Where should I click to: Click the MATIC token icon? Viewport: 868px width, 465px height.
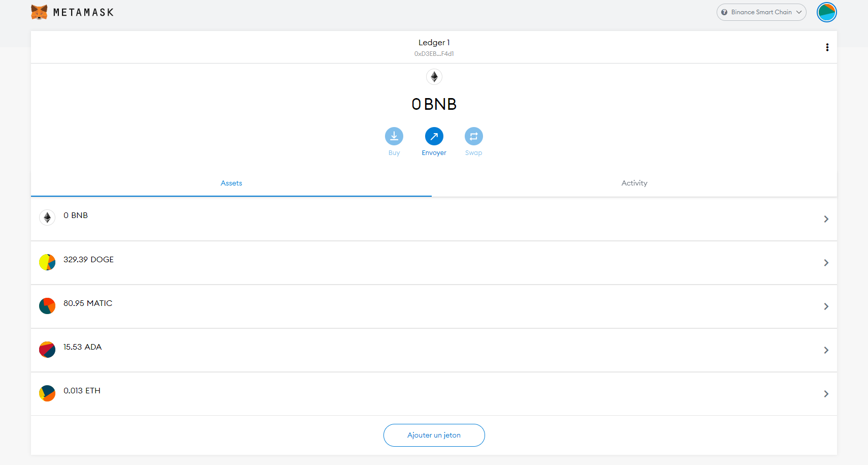47,306
